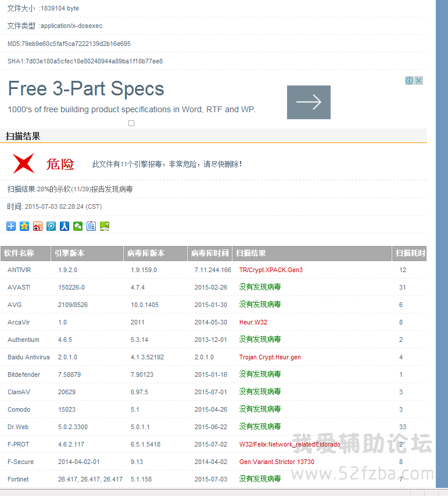Click ANTIVIR's virus database date 7.11.244.166
Screen dimensions: 448x496
pyautogui.click(x=213, y=270)
